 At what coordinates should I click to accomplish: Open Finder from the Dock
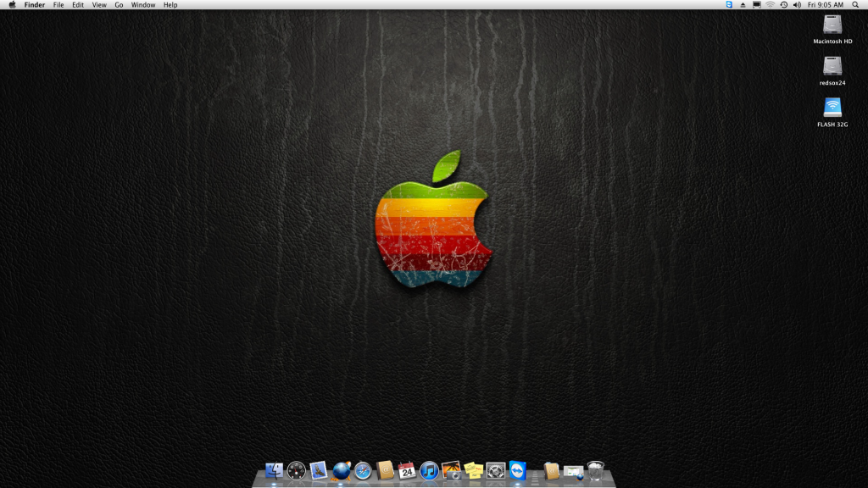(274, 471)
